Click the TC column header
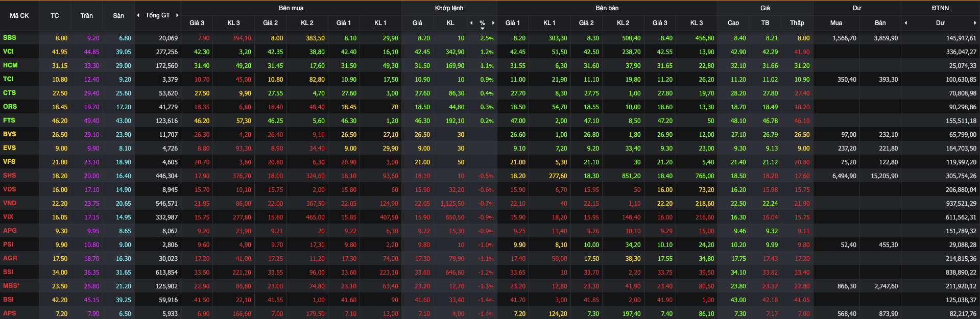 pos(55,16)
